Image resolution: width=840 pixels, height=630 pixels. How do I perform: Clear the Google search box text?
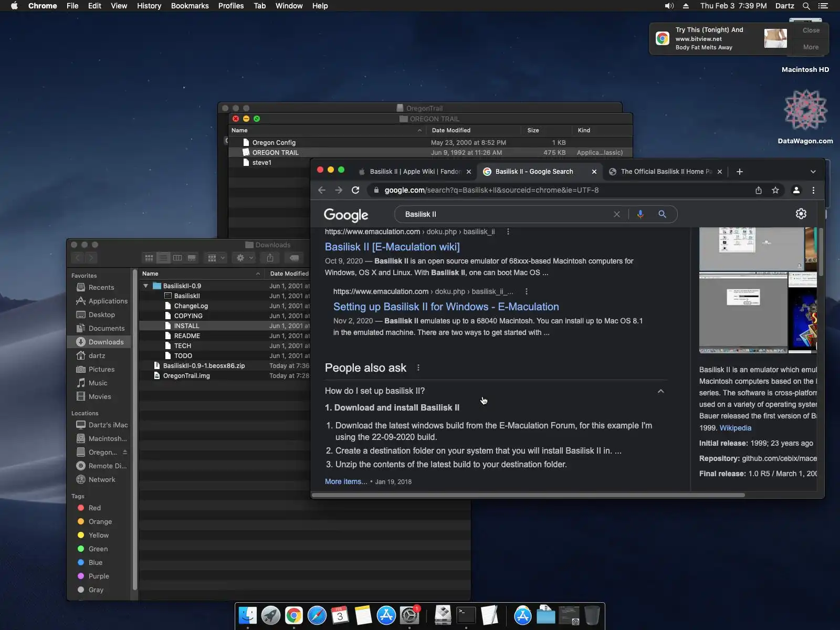[x=617, y=214]
